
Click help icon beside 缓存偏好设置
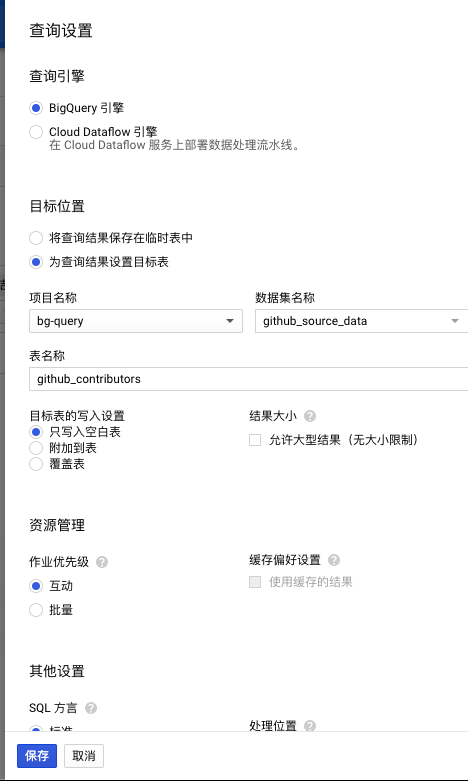[x=334, y=560]
